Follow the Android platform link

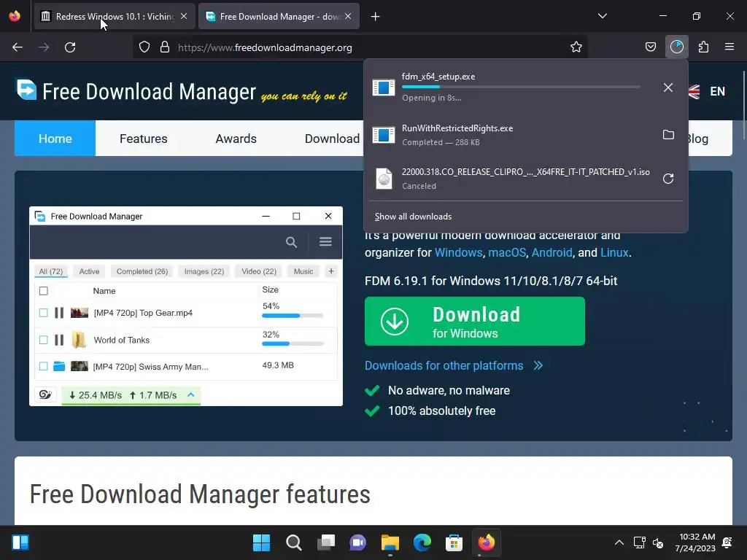click(551, 252)
